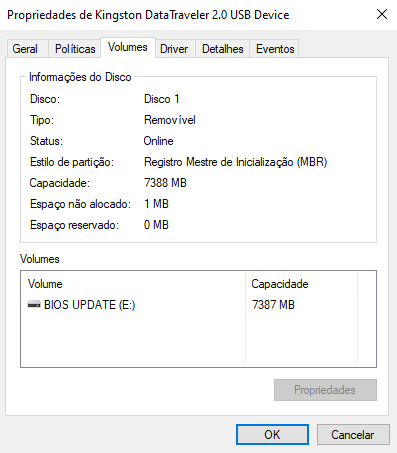Click the Online status value
The image size is (397, 453).
(x=158, y=141)
